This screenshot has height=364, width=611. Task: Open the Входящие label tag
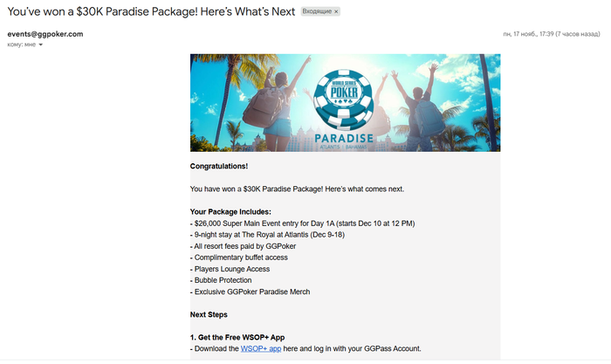317,11
